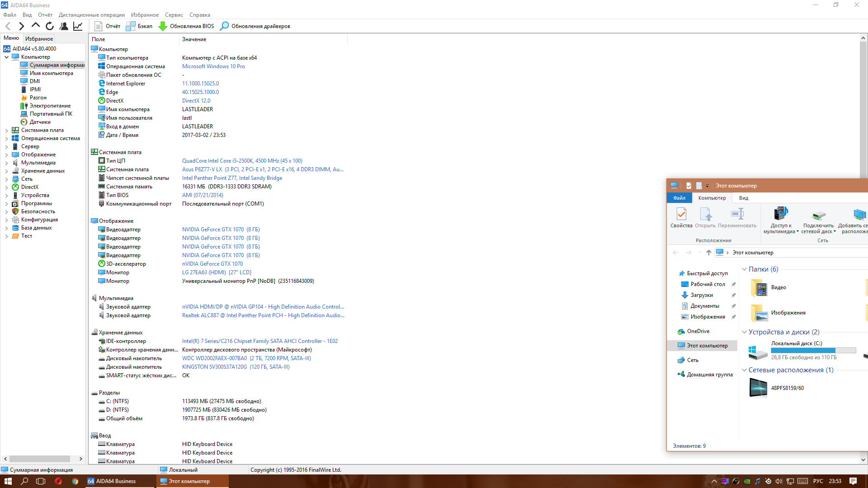The image size is (868, 488).
Task: Open the Вид ribbon tab in Explorer
Action: coord(743,198)
